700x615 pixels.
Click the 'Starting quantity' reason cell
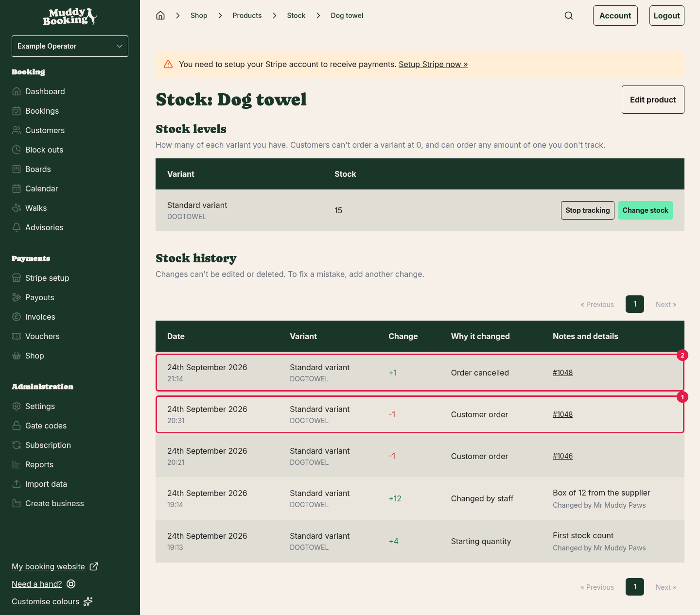(481, 541)
